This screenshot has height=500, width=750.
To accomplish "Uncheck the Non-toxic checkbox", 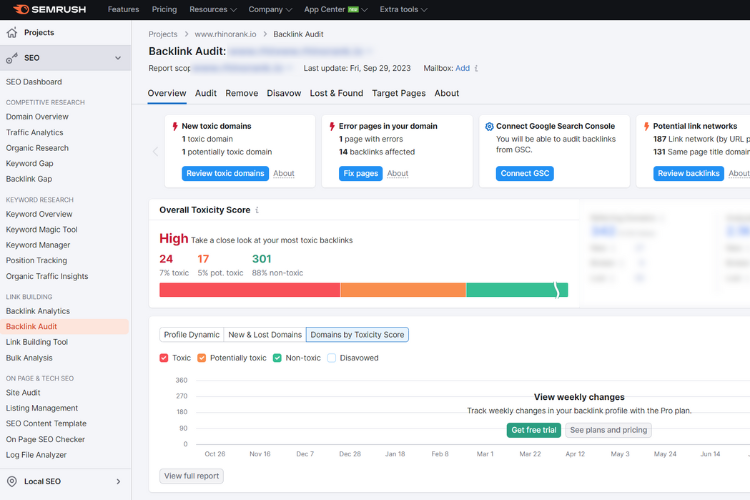I will [x=277, y=358].
